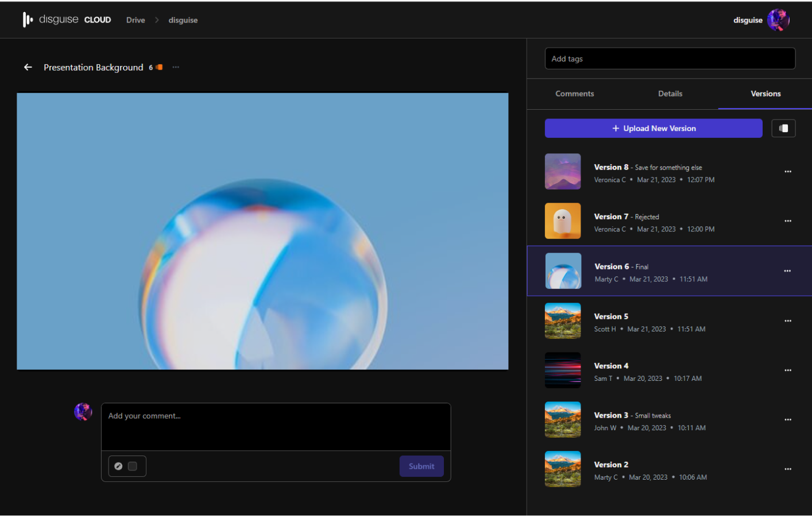The width and height of the screenshot is (812, 517).
Task: Click the back arrow next to Presentation Background
Action: coord(28,67)
